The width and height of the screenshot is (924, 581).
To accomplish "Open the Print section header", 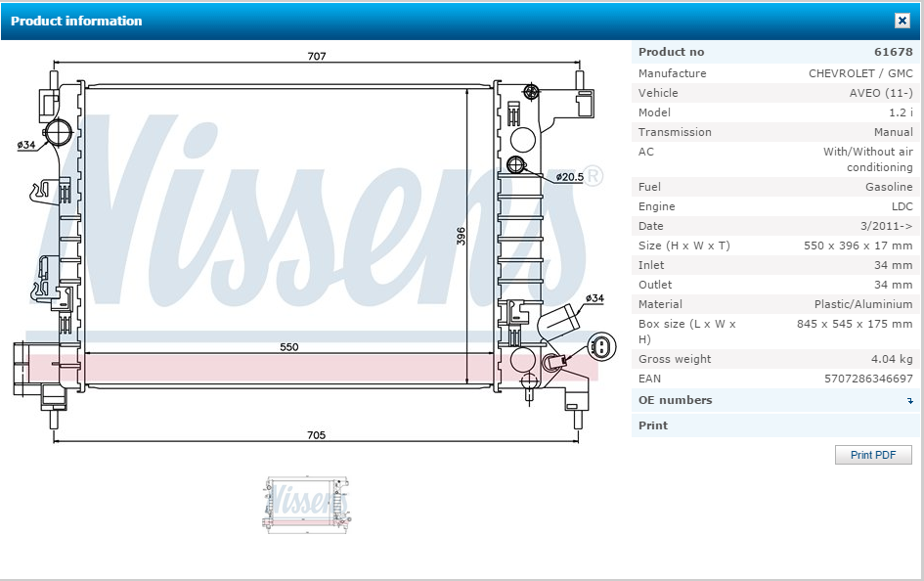I will tap(775, 425).
